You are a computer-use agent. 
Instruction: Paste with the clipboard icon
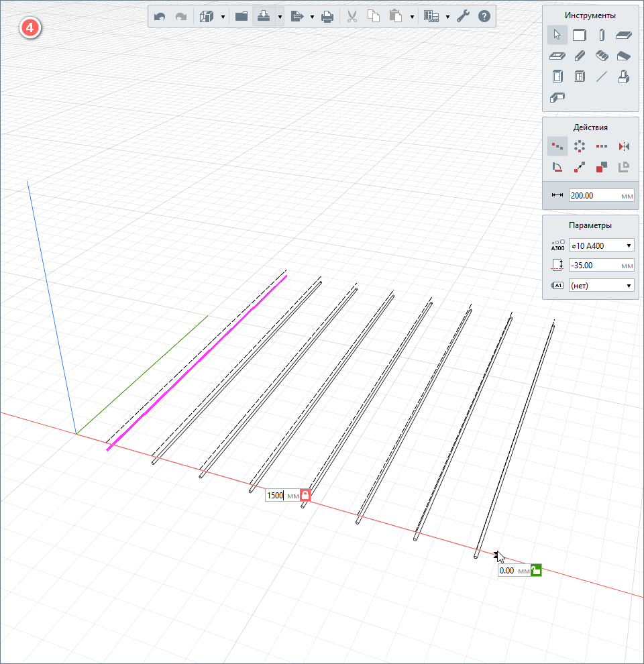click(395, 17)
